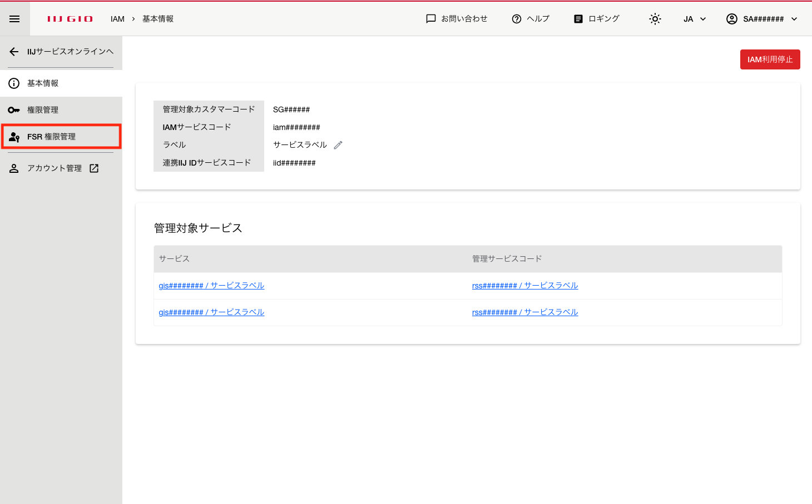Expand the JA language dropdown
Viewport: 812px width, 504px height.
tap(695, 19)
